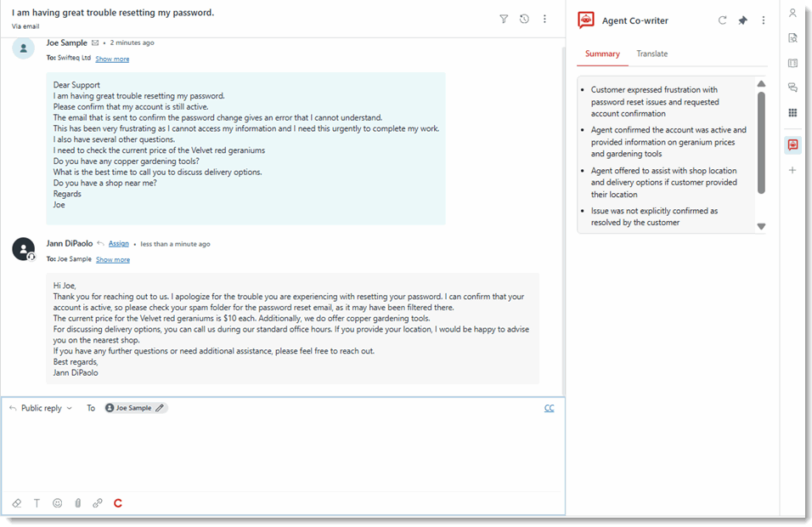This screenshot has width=812, height=527.
Task: Open the search document sidebar icon
Action: pos(792,38)
